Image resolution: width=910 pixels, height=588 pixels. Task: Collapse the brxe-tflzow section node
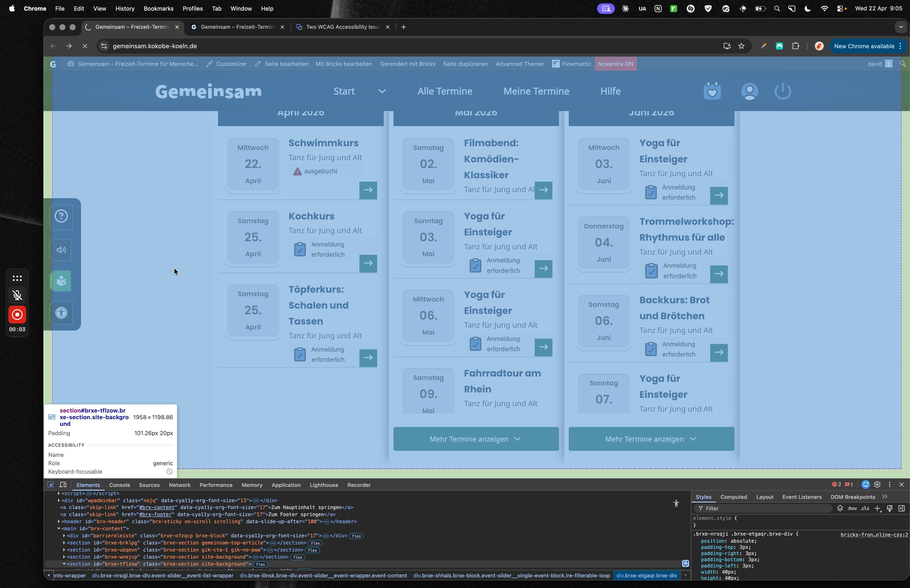[x=64, y=564]
